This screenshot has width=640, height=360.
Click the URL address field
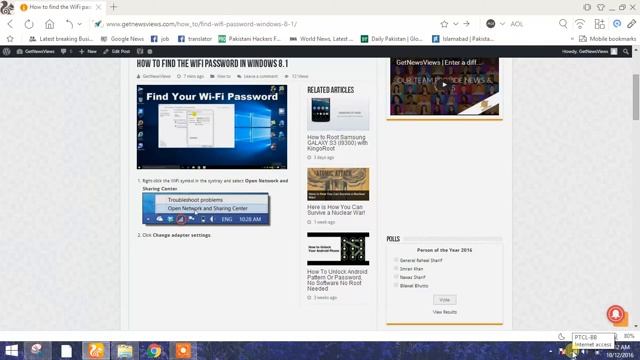[x=201, y=24]
